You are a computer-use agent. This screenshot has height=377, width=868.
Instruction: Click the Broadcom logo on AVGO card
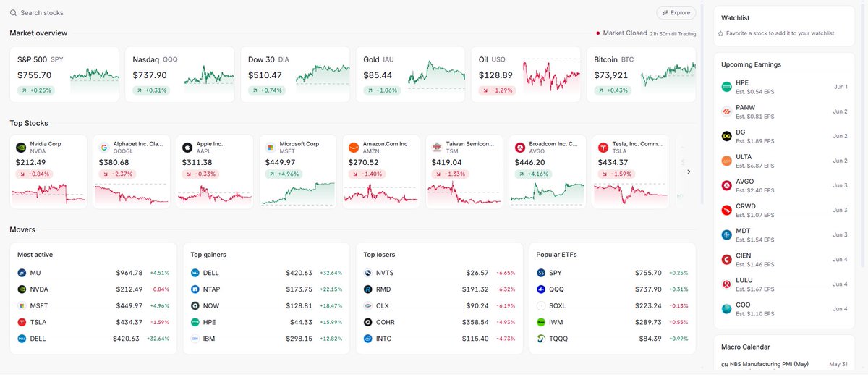coord(519,147)
